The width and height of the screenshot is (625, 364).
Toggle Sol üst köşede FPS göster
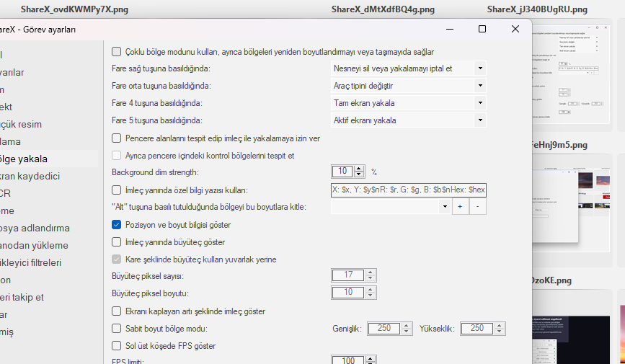(x=117, y=346)
